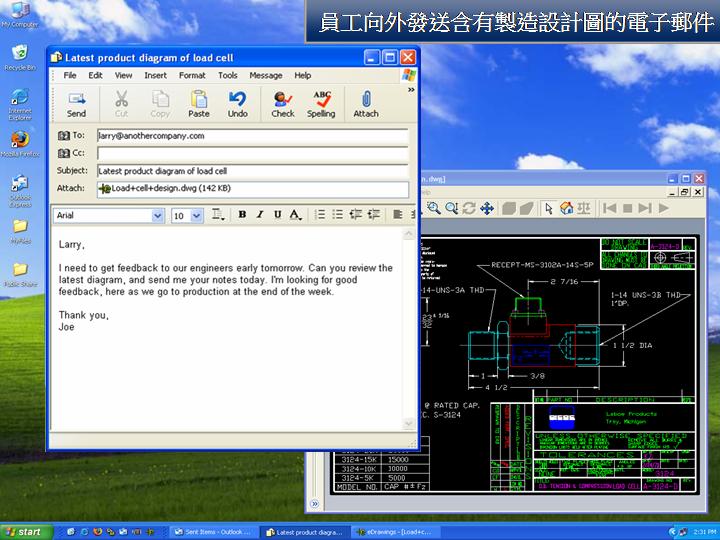Click the taskbar clock
This screenshot has height=540, width=720.
tap(704, 532)
